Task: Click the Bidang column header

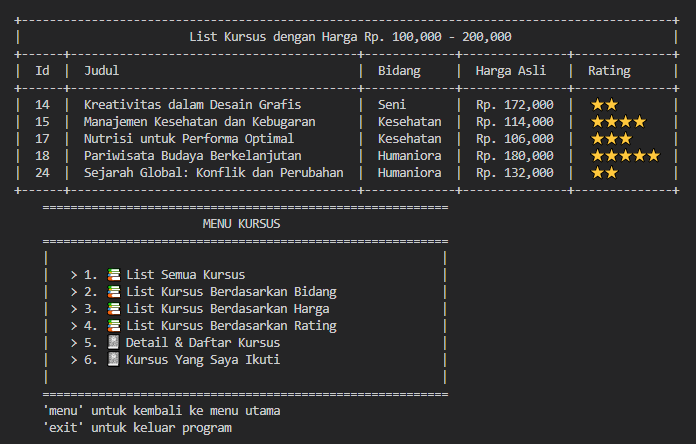Action: 399,71
